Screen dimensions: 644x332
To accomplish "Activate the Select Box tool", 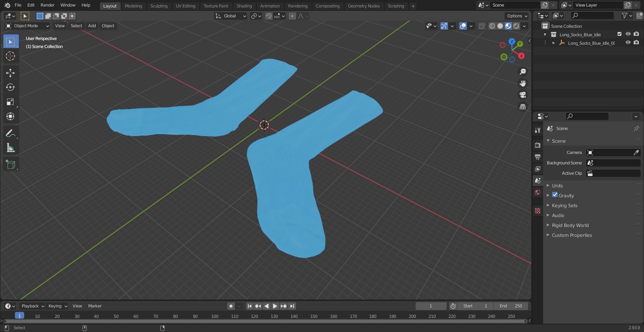I will click(10, 42).
